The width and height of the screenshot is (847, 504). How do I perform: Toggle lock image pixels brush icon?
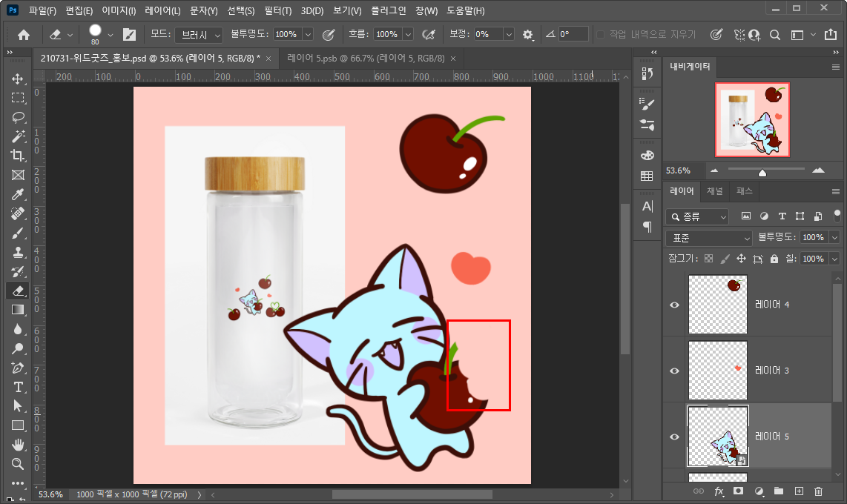[x=725, y=259]
